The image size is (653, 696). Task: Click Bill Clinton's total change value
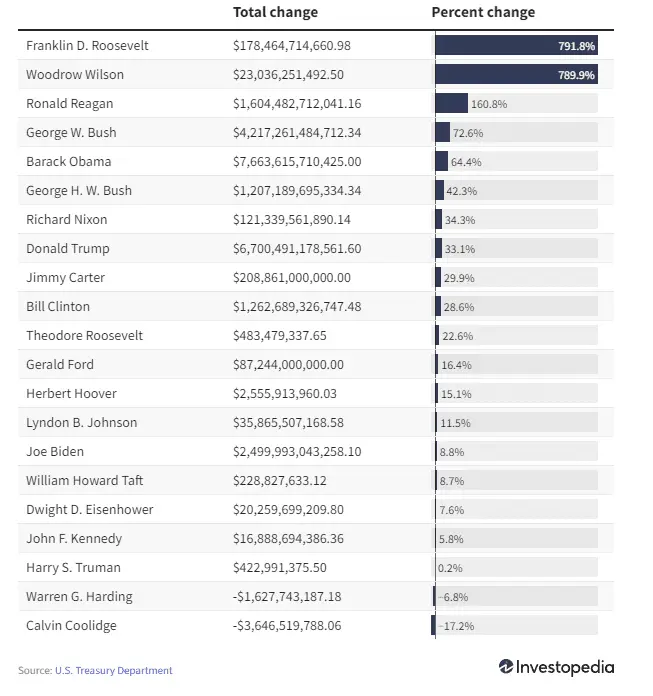point(297,307)
